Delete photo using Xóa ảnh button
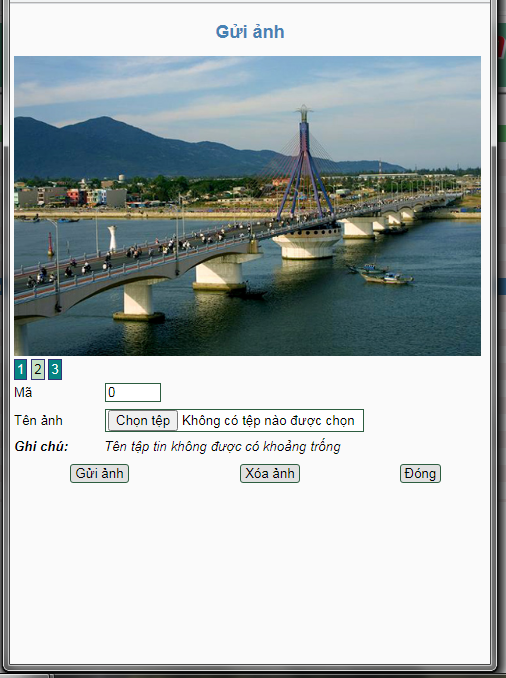This screenshot has width=506, height=678. click(270, 473)
